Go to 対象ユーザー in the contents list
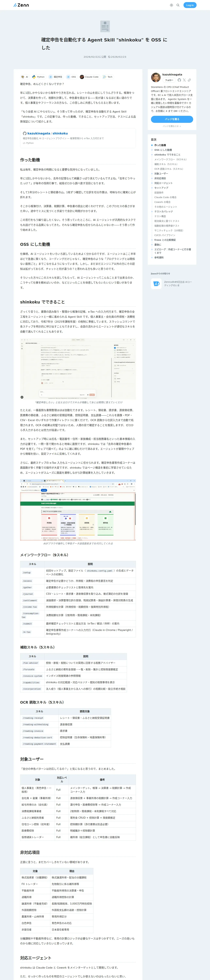The width and height of the screenshot is (210, 980). (161, 173)
